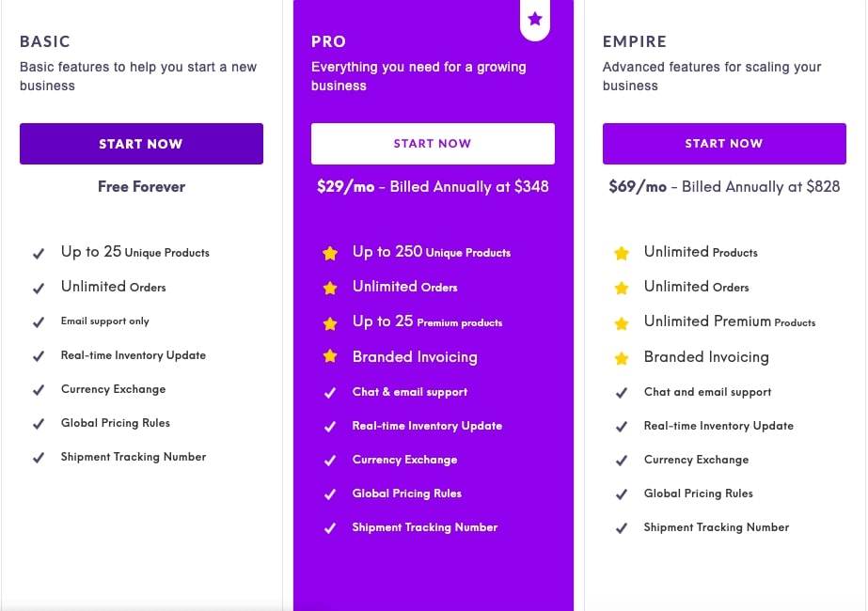Click the EMPIRE plan heading

(x=635, y=41)
